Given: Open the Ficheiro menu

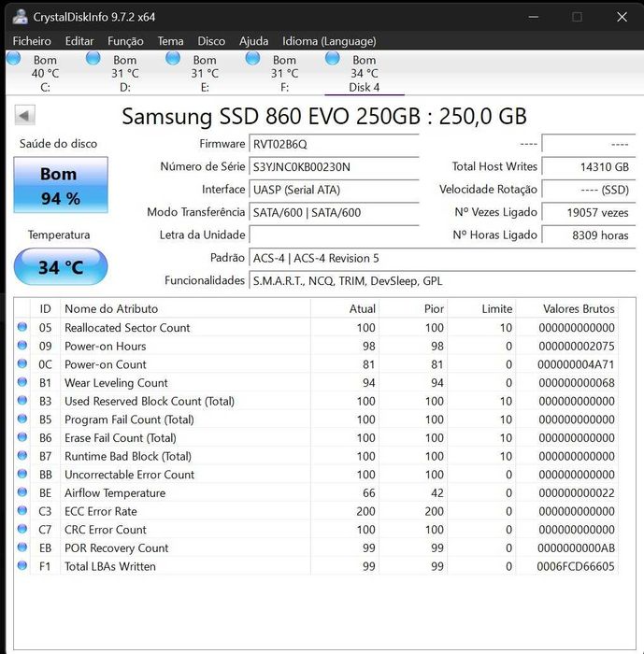Looking at the screenshot, I should pos(32,41).
